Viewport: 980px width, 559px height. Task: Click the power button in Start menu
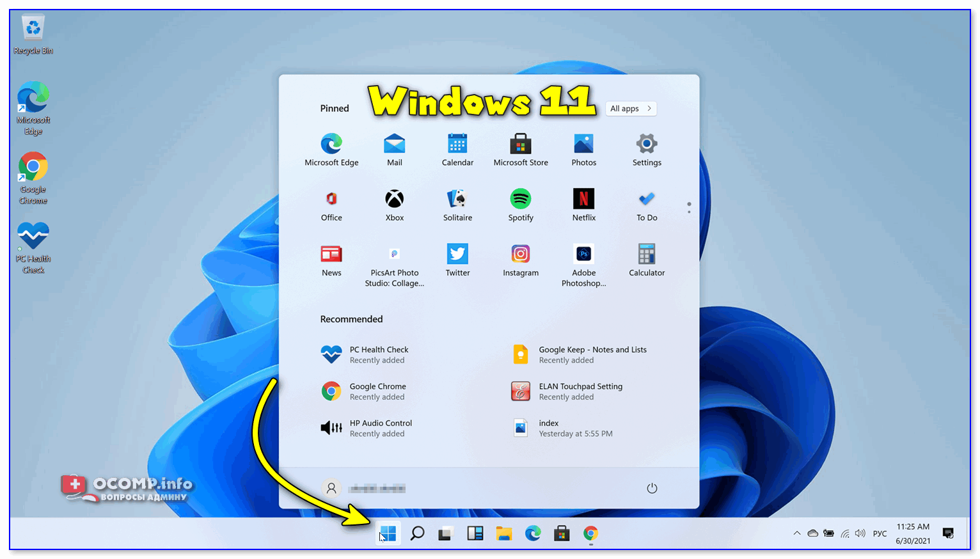pyautogui.click(x=651, y=489)
